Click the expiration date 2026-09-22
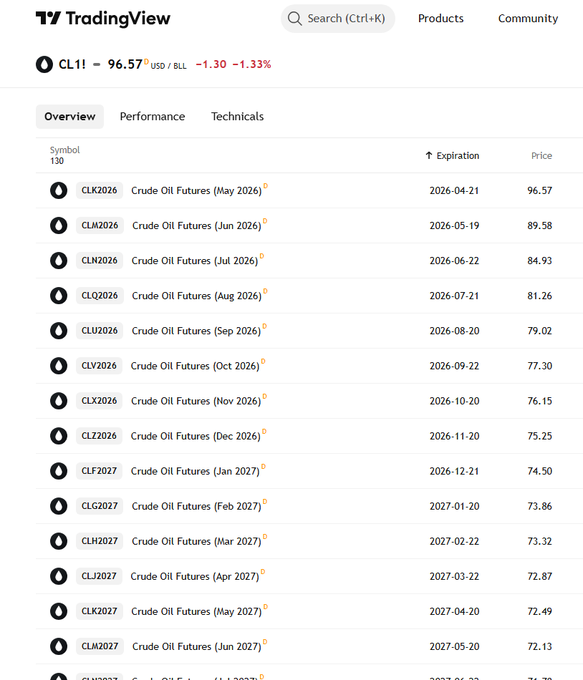 click(x=454, y=366)
